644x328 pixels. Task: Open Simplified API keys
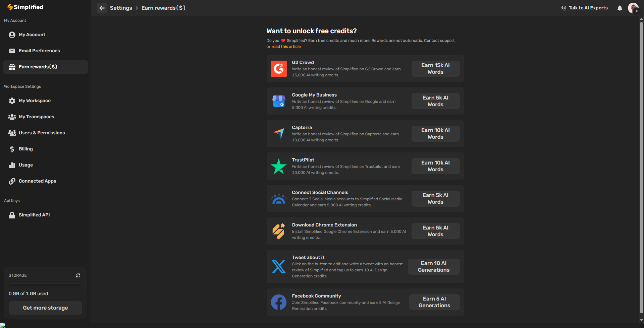45,215
